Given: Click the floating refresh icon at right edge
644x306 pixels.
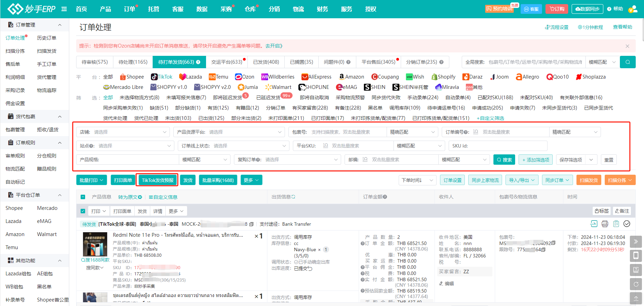Looking at the screenshot, I should (636, 284).
